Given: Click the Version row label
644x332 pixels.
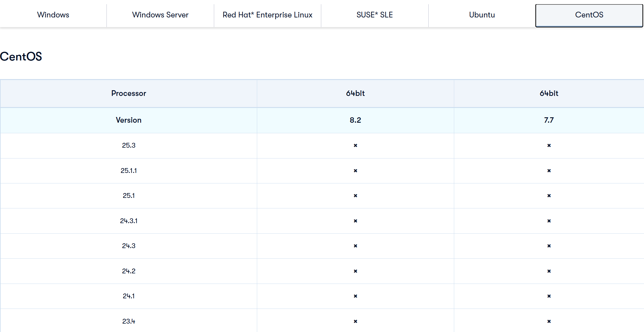Looking at the screenshot, I should pyautogui.click(x=128, y=120).
